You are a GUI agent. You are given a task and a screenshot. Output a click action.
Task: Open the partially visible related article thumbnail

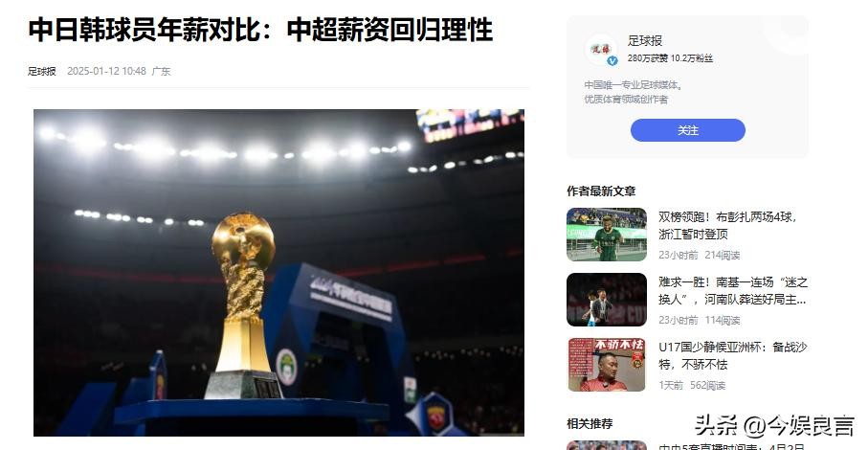[607, 445]
